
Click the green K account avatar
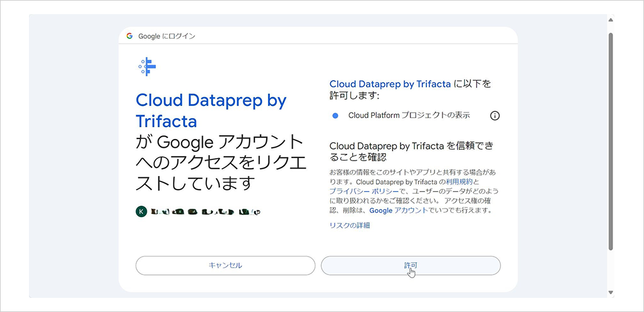(x=141, y=212)
